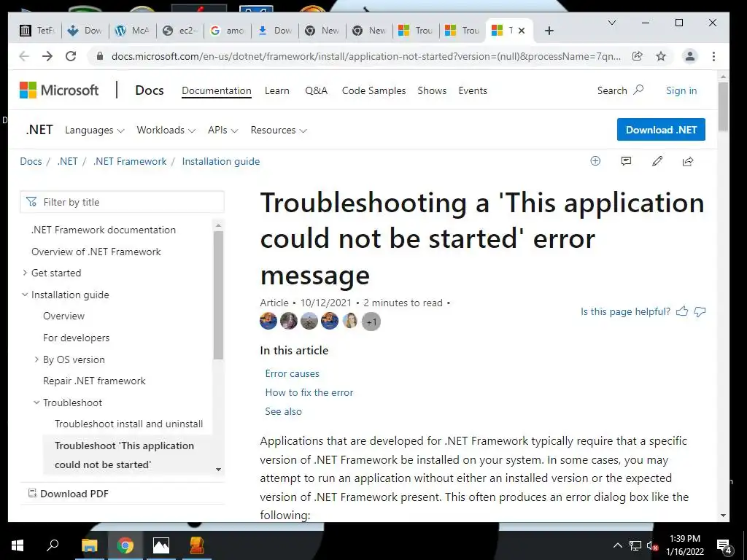Viewport: 747px width, 560px height.
Task: Click the share page icon in address bar
Action: [638, 56]
